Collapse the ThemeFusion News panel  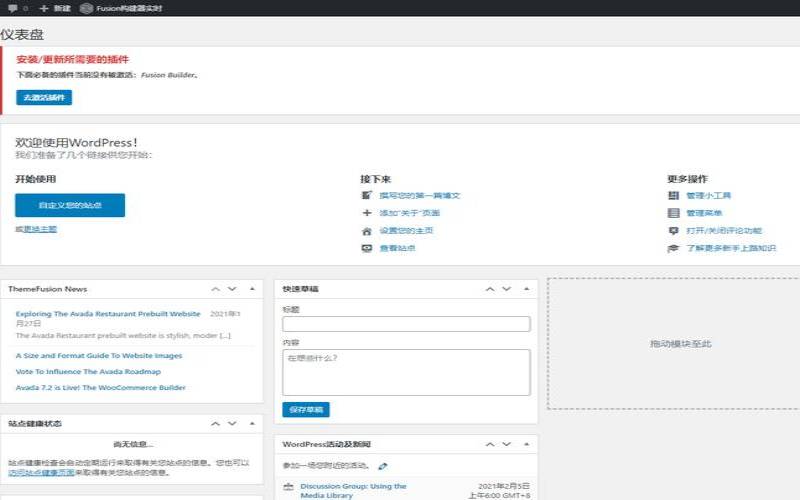(x=252, y=289)
